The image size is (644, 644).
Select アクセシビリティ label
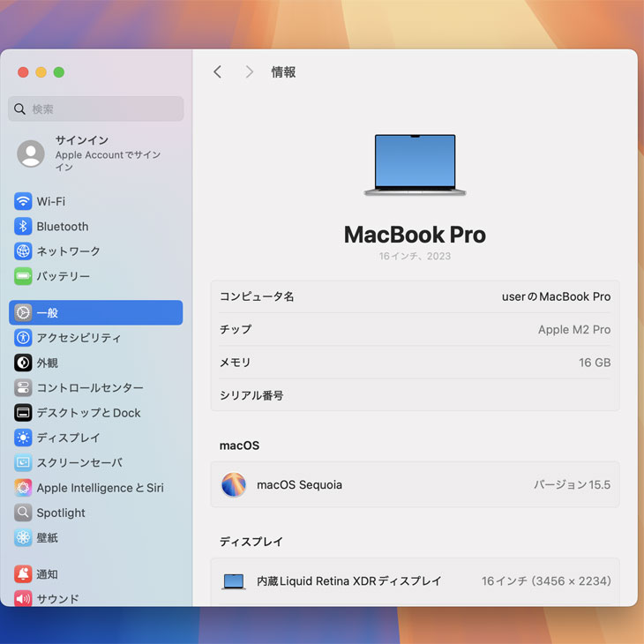click(79, 338)
